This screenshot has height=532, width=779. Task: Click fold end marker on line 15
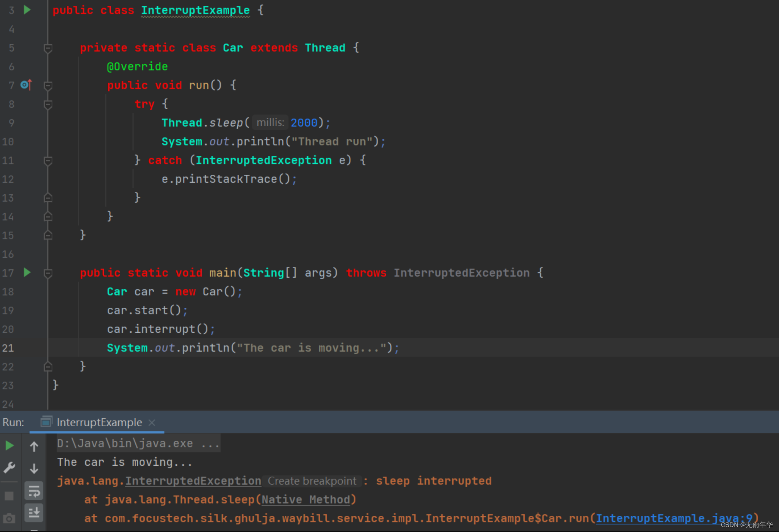coord(48,235)
